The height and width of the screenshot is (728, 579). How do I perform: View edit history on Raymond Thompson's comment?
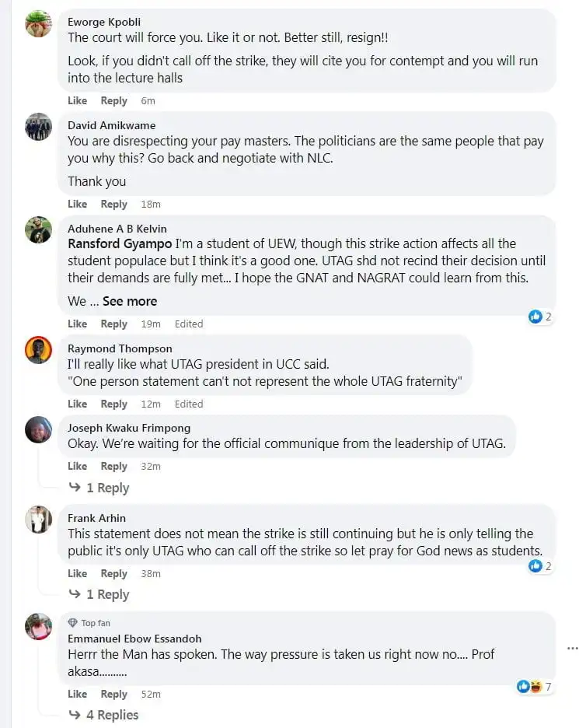click(x=189, y=404)
